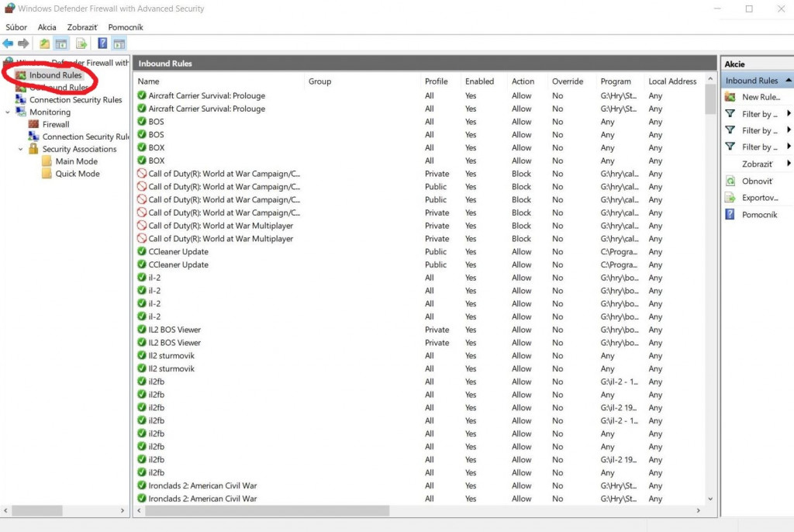Image resolution: width=794 pixels, height=532 pixels.
Task: Toggle the Show/Hide Action Pane toolbar button
Action: coord(118,43)
